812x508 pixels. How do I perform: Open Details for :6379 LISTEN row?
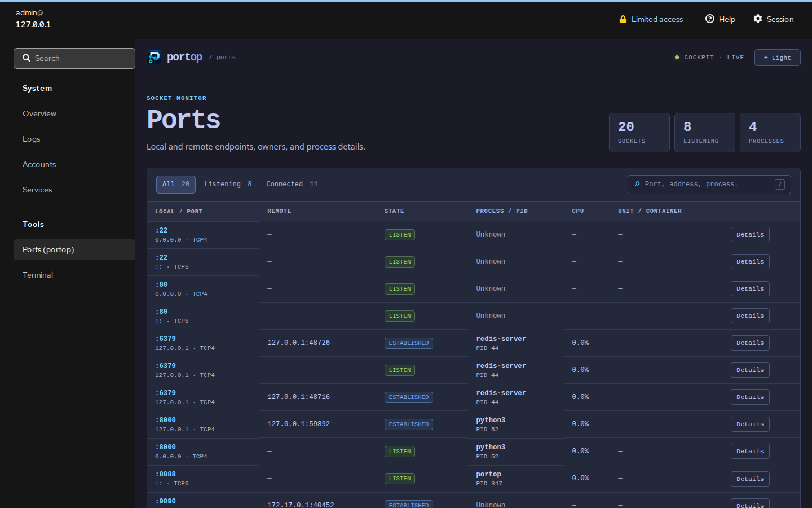tap(750, 370)
